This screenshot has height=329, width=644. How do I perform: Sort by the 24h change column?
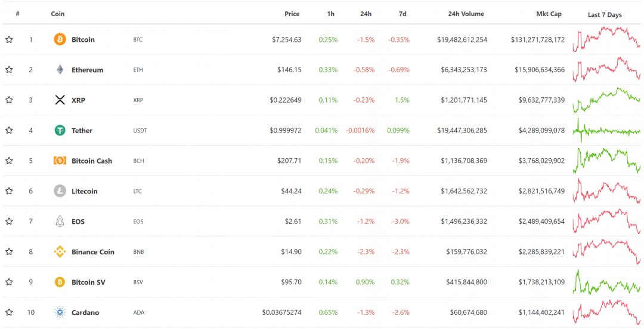[x=366, y=14]
